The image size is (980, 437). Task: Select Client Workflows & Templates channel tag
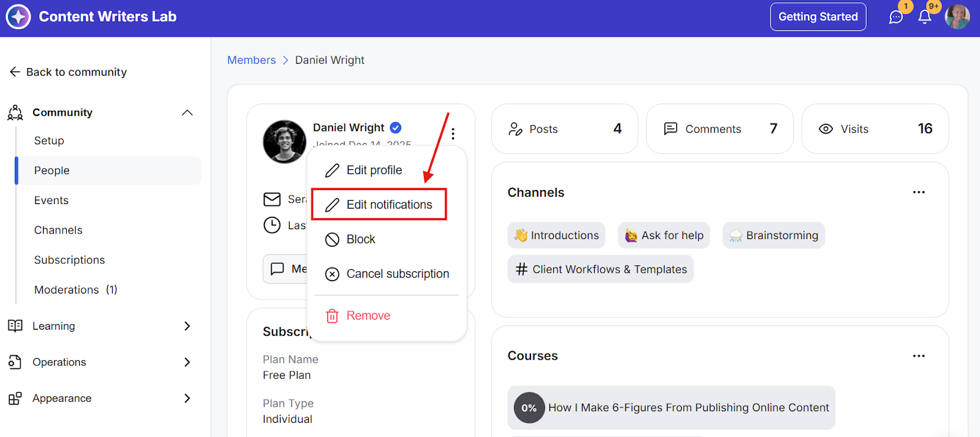point(600,269)
